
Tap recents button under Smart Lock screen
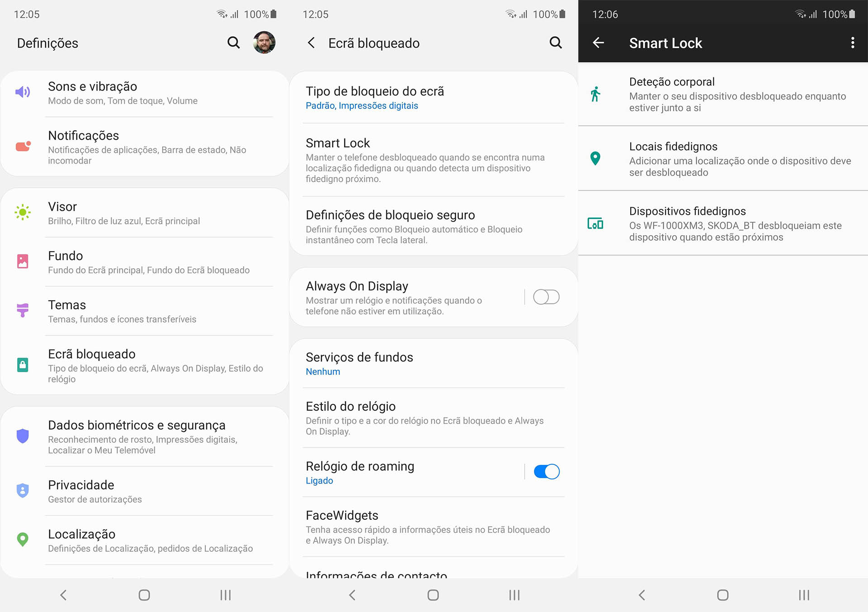[804, 595]
